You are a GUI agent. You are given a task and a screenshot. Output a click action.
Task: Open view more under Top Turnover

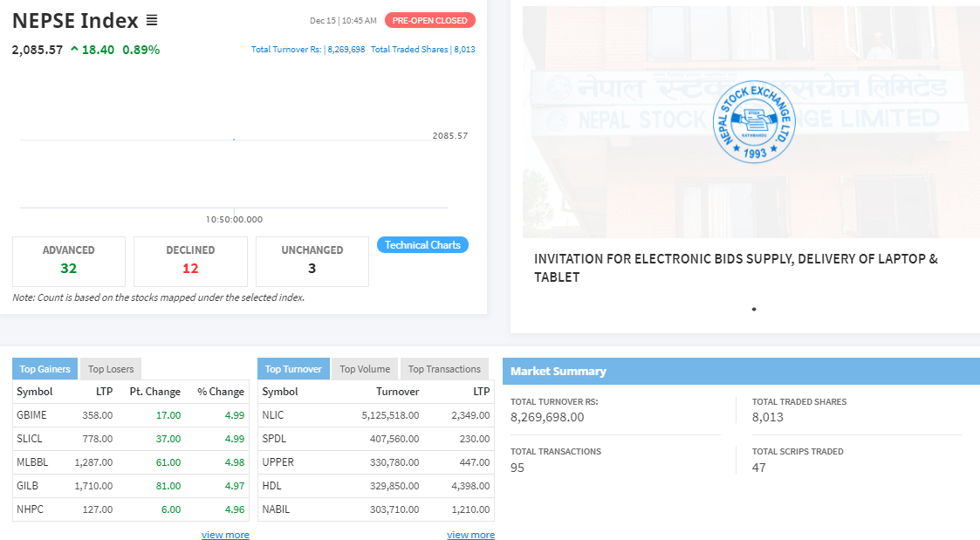point(470,535)
